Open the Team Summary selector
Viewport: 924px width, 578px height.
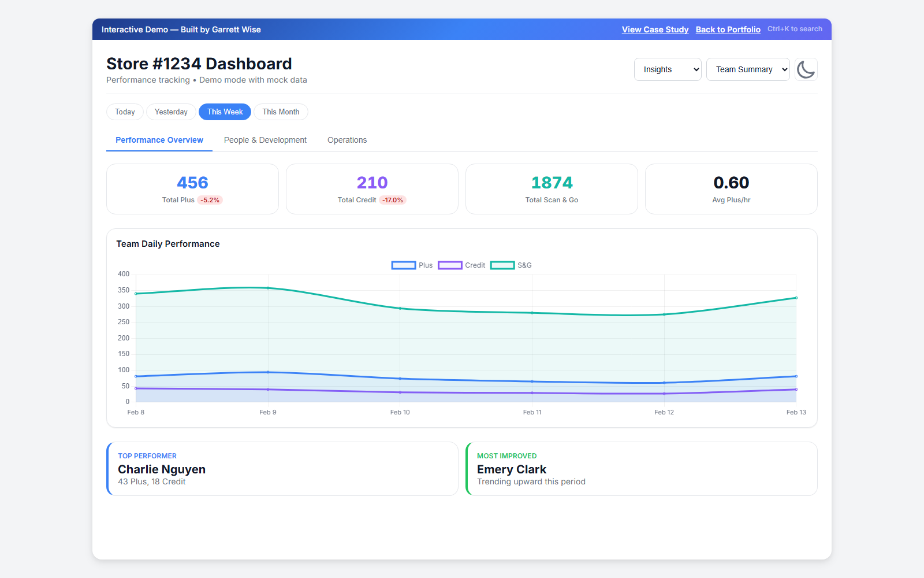(748, 69)
